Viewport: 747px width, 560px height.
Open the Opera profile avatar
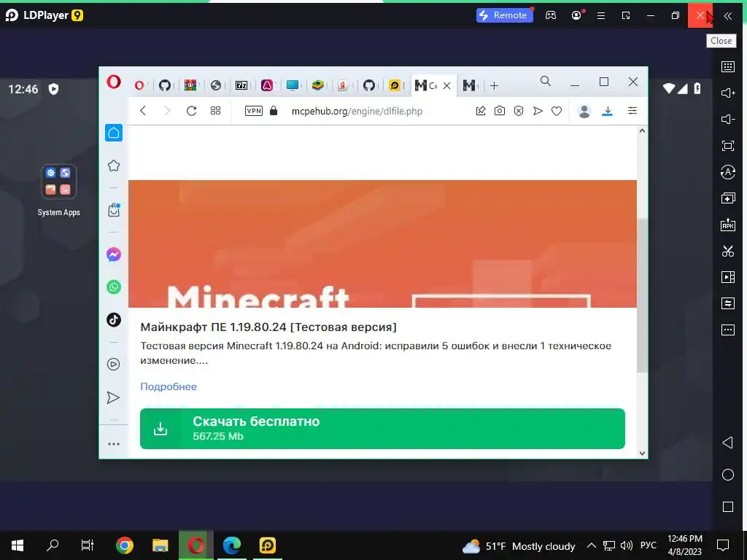click(584, 111)
